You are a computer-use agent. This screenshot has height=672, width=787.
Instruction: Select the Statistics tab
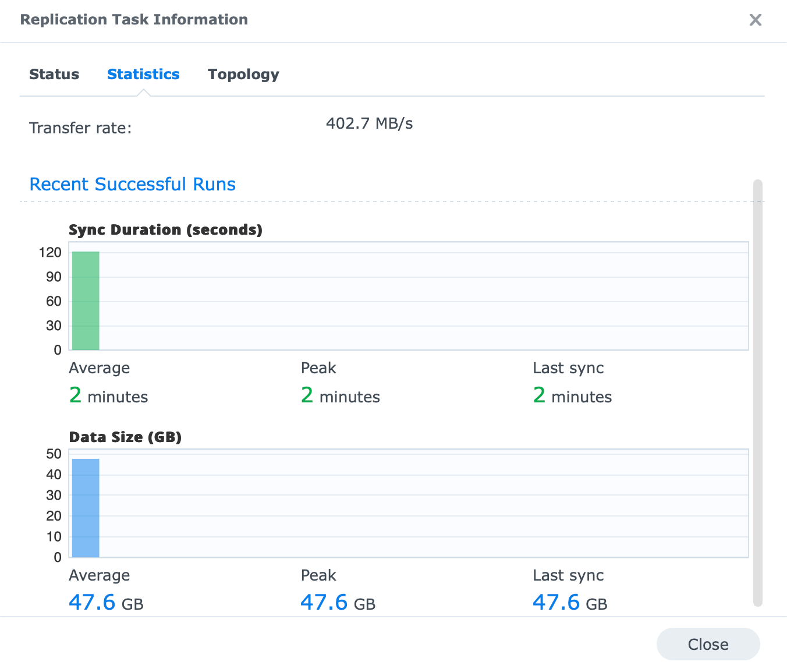click(143, 75)
